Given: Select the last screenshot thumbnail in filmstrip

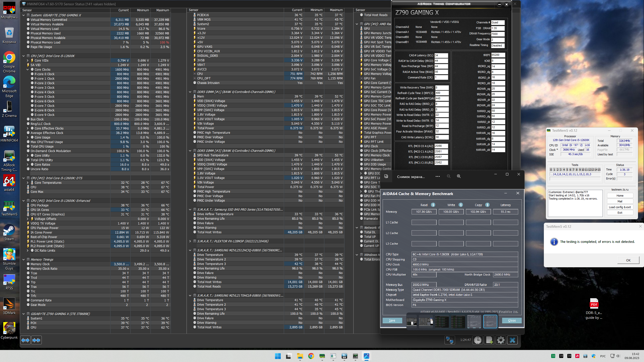Looking at the screenshot, I should (x=490, y=321).
